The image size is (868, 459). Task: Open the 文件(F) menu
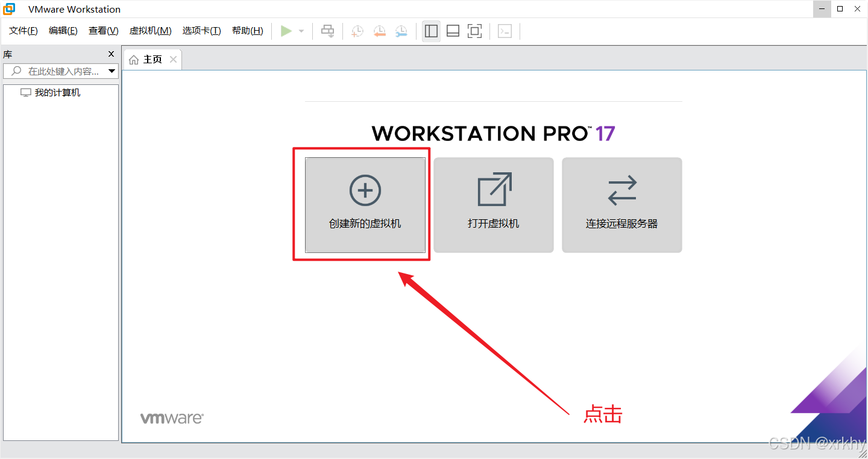coord(24,31)
